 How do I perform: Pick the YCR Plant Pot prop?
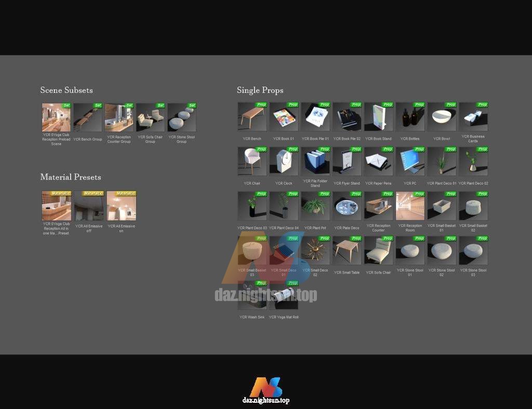(315, 206)
